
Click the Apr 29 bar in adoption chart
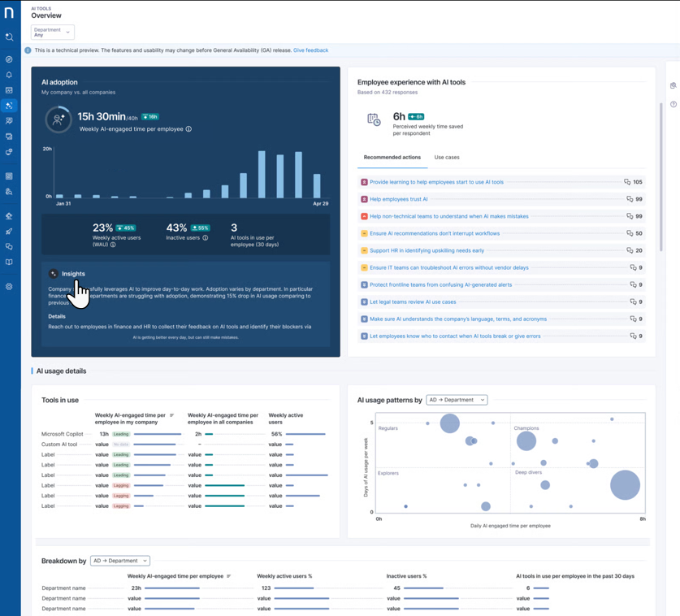point(317,185)
